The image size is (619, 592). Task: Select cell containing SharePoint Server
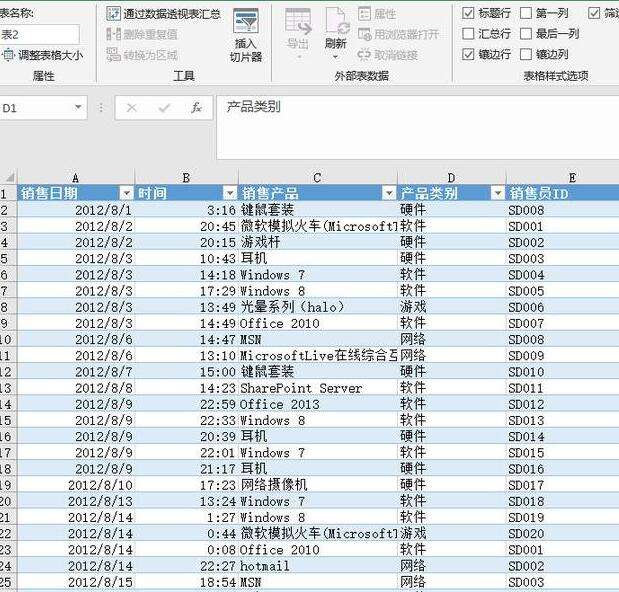point(318,388)
